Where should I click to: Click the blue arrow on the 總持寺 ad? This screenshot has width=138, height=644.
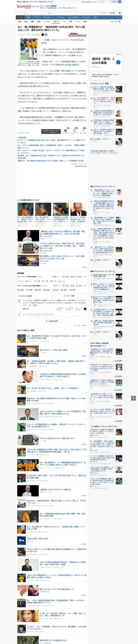coord(118,62)
